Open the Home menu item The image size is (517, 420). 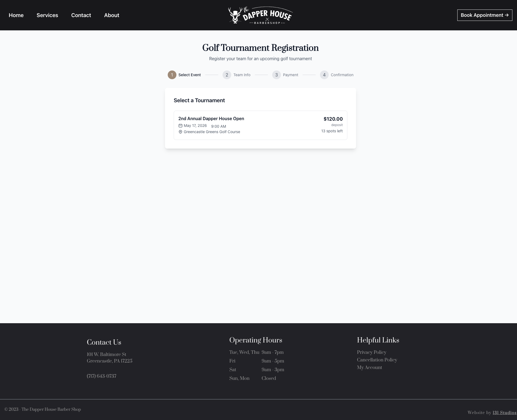point(16,15)
